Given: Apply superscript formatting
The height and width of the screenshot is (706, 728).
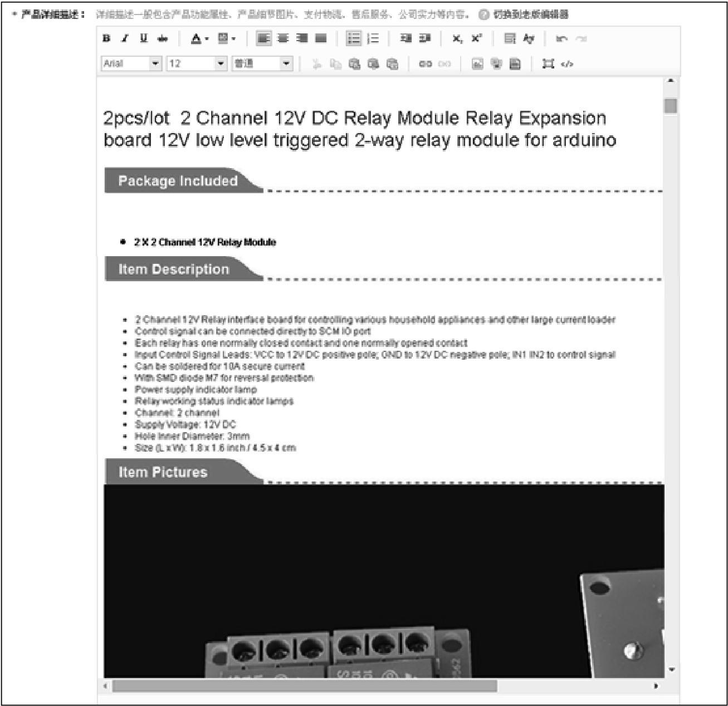Looking at the screenshot, I should (x=477, y=38).
